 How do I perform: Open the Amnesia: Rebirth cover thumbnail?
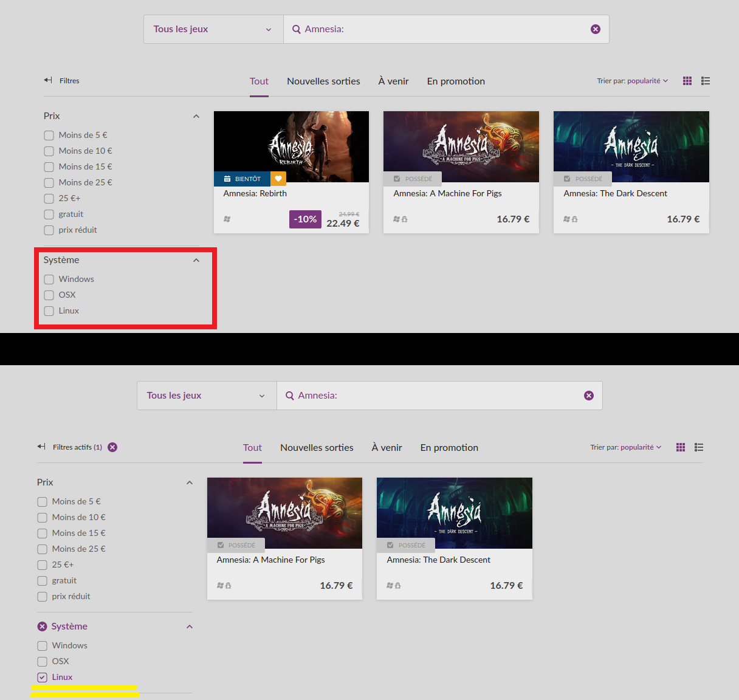(292, 146)
